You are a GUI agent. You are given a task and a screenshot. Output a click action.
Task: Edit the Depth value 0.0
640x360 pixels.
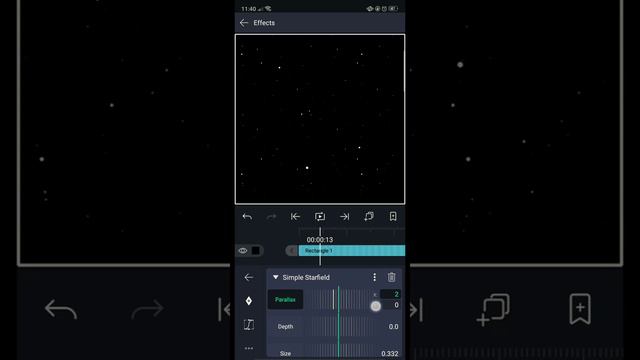point(393,327)
